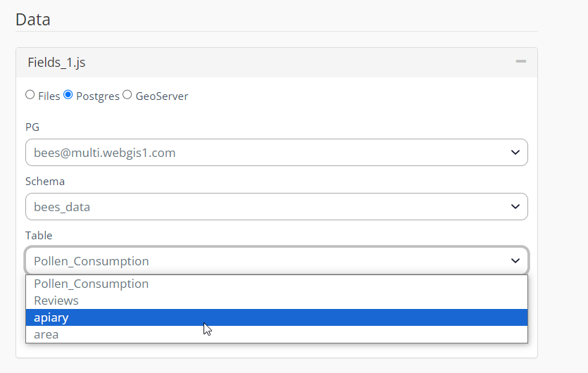Choose Reviews from the table list

tap(56, 301)
